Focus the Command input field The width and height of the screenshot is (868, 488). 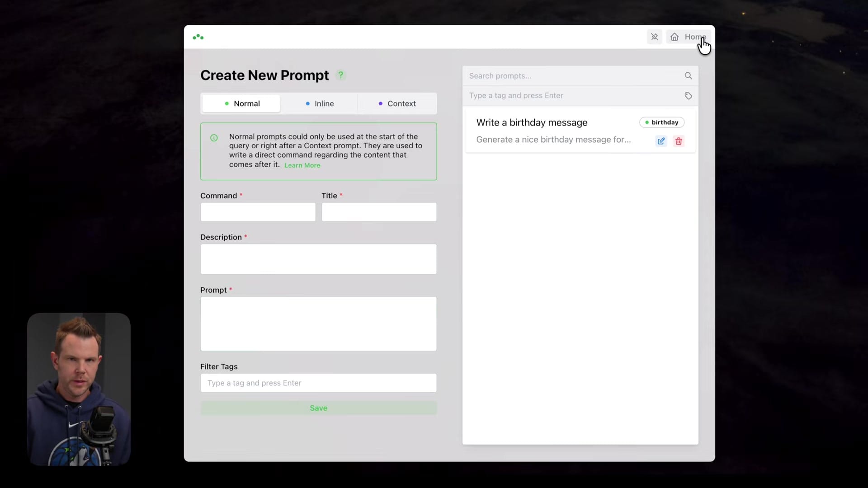(x=258, y=212)
